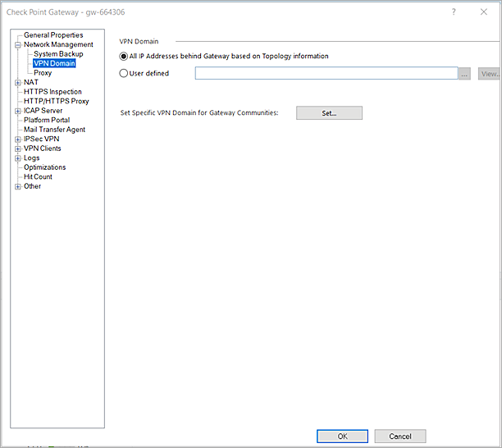Open the browse ellipsis button beside field
This screenshot has width=502, height=448.
tap(464, 74)
